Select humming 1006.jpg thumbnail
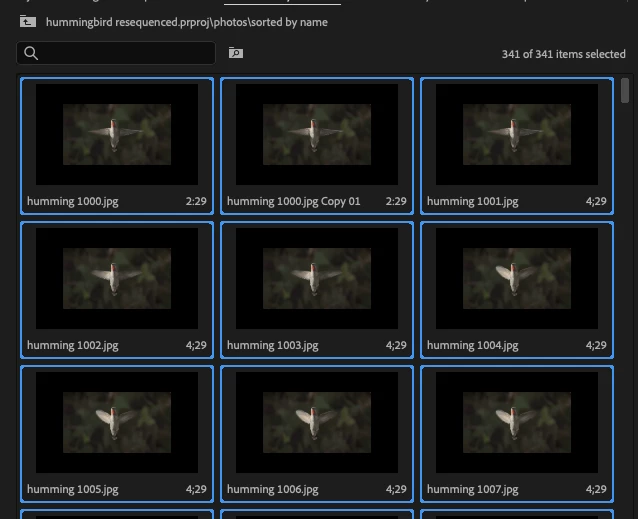638x519 pixels. click(x=317, y=422)
